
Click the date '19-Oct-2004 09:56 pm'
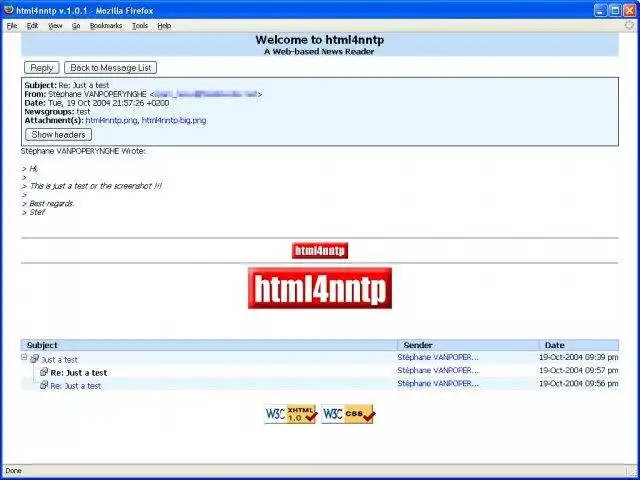579,383
